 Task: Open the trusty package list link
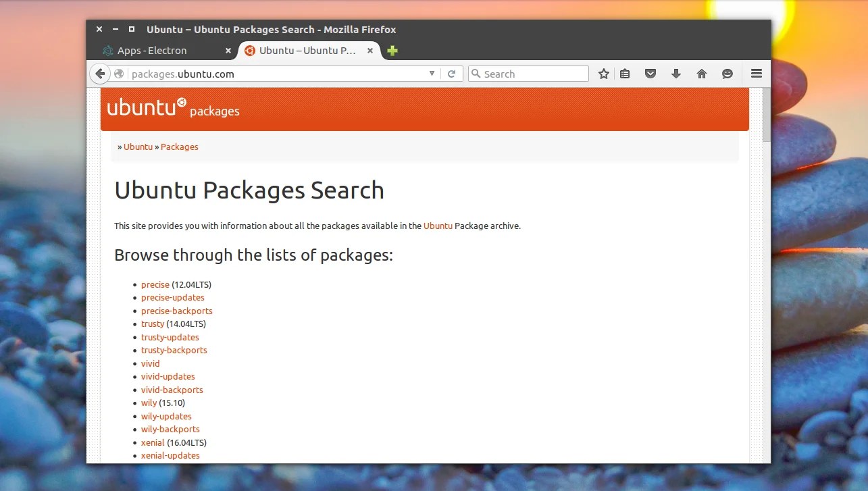(153, 324)
